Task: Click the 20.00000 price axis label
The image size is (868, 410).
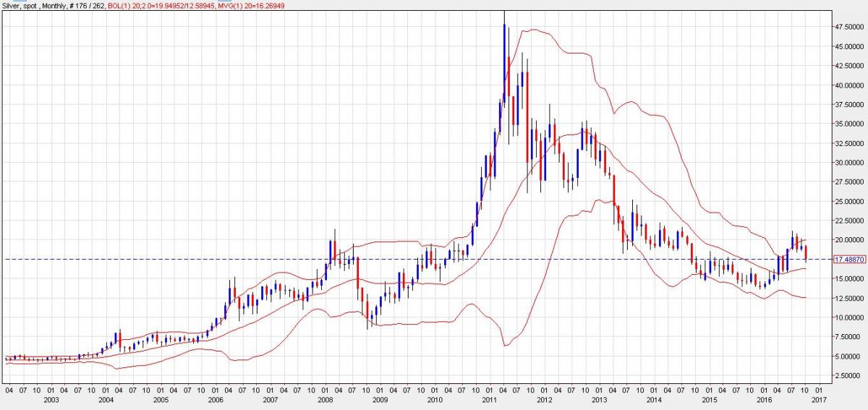Action: [x=848, y=240]
